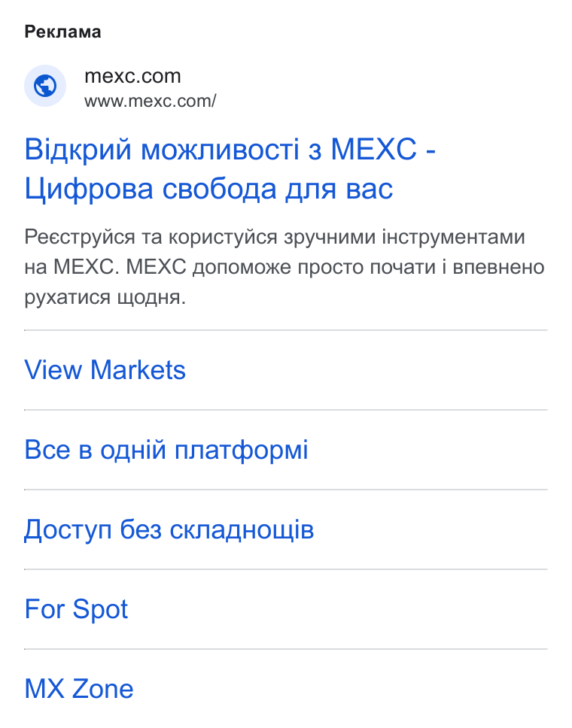
Task: Click the word впевнено in the description
Action: point(498,267)
